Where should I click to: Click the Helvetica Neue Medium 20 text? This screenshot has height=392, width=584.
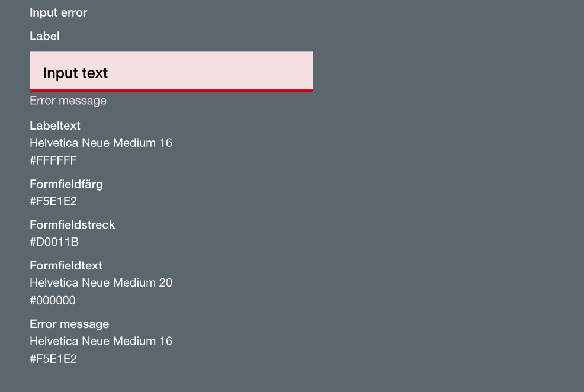tap(101, 282)
